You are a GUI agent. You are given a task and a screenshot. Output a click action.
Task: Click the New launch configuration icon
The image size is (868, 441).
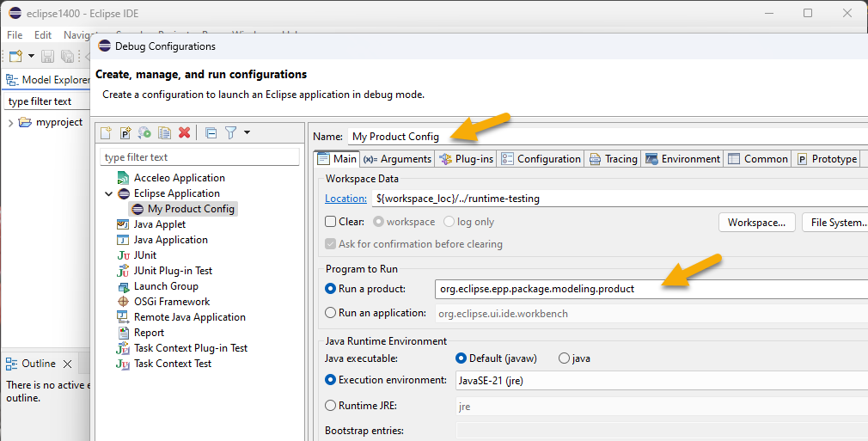click(106, 132)
